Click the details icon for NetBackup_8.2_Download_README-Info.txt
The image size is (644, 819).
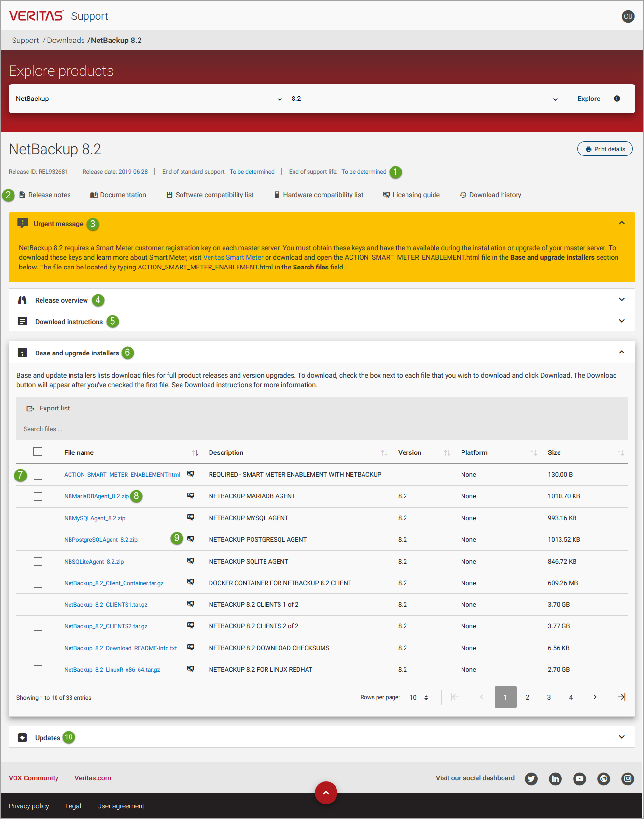point(191,647)
